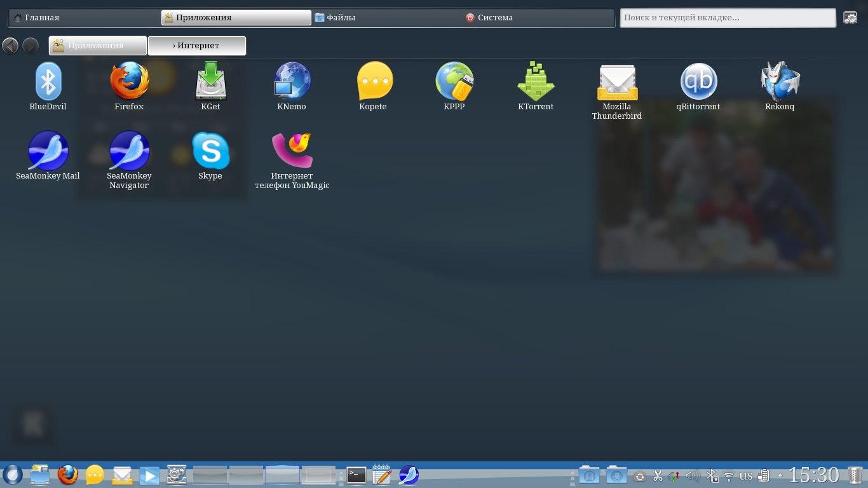Click the 15:30 clock in the panel
Image resolution: width=868 pixels, height=488 pixels.
pyautogui.click(x=814, y=475)
